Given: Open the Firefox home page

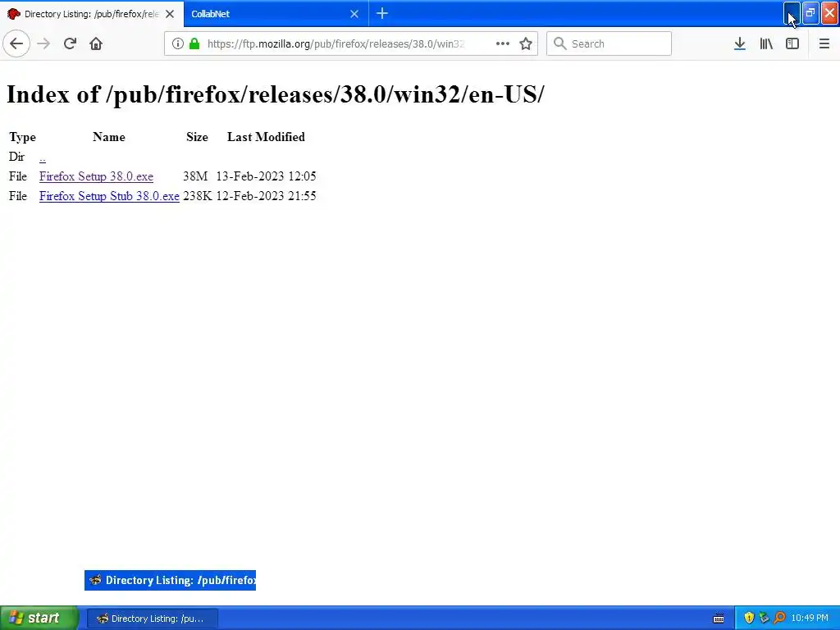Looking at the screenshot, I should pyautogui.click(x=96, y=43).
